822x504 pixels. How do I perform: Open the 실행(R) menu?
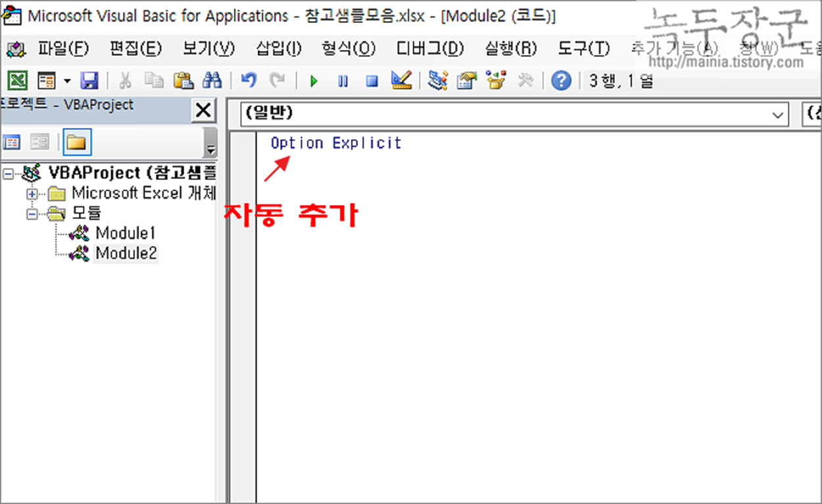pos(510,48)
